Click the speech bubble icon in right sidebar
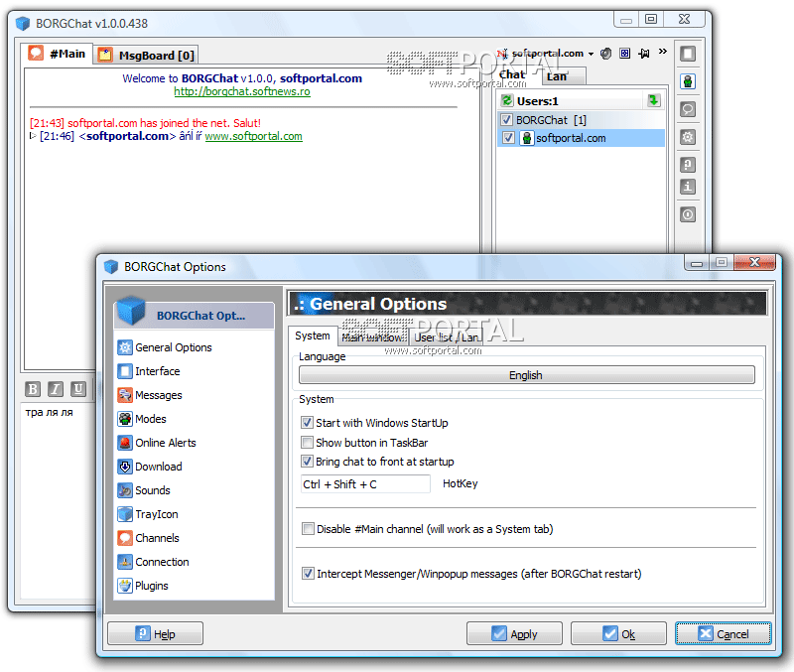Viewport: 794px width, 672px height. pos(688,109)
